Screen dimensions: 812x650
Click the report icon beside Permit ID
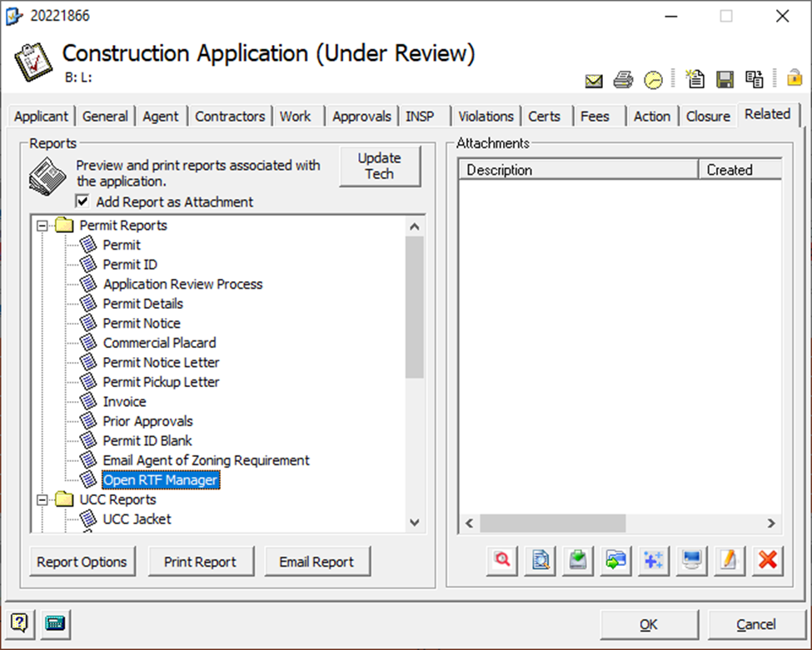88,264
